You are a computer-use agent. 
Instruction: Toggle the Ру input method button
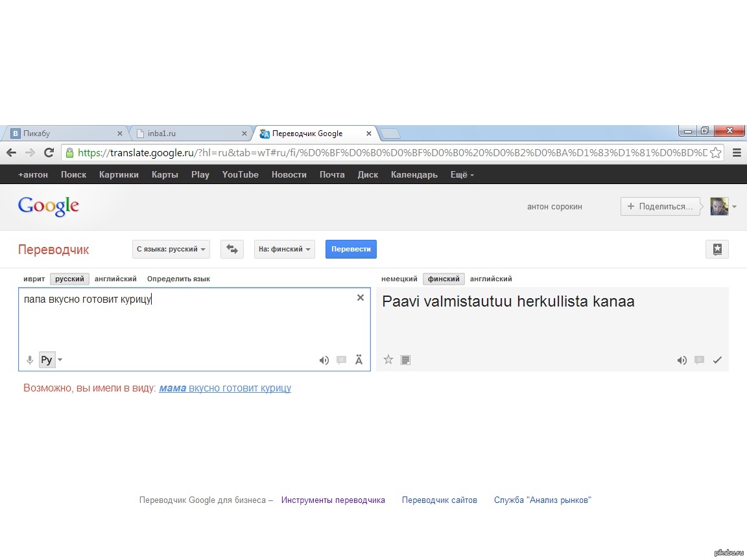pyautogui.click(x=47, y=360)
